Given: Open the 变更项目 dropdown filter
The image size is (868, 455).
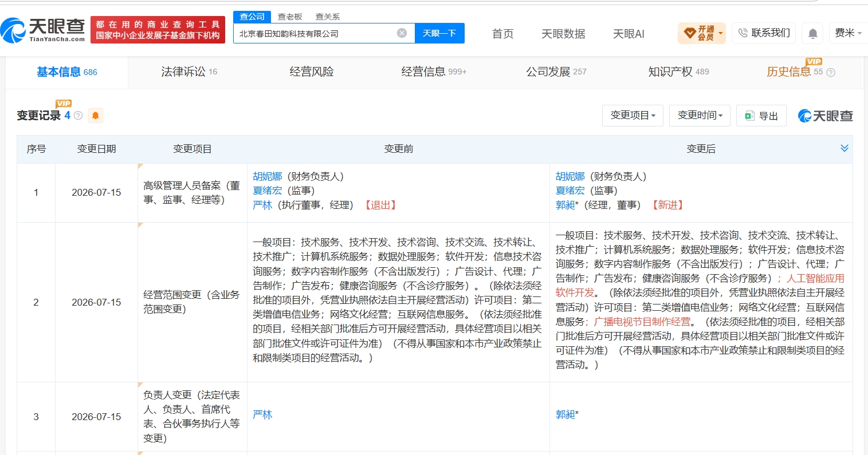Looking at the screenshot, I should tap(633, 116).
